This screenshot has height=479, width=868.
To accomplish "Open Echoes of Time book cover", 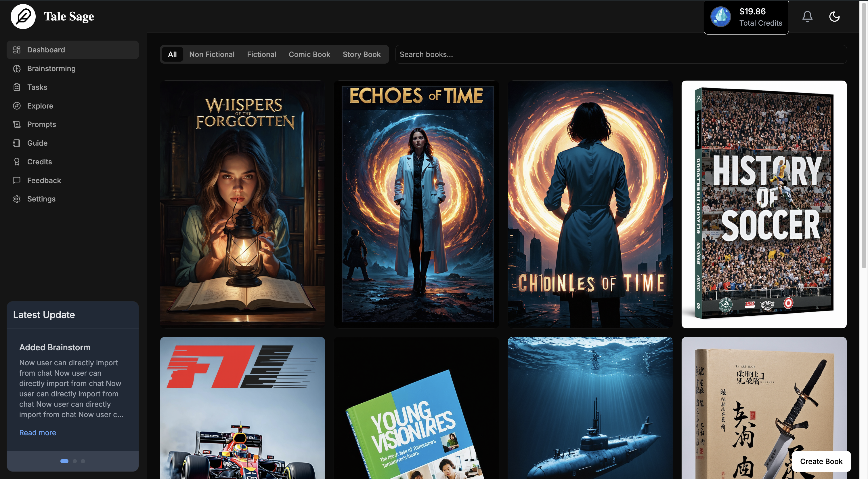I will click(x=416, y=204).
